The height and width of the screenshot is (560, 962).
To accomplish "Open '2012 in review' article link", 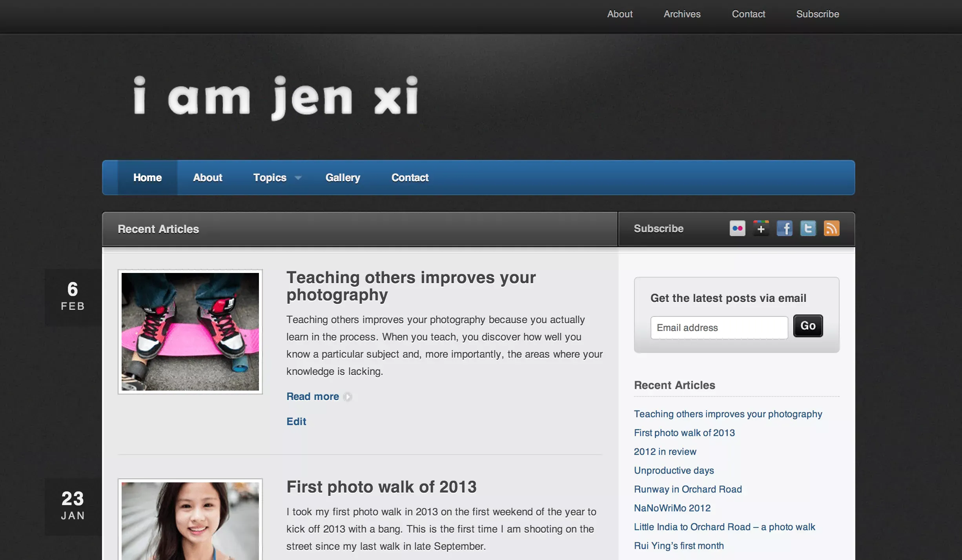I will 665,451.
